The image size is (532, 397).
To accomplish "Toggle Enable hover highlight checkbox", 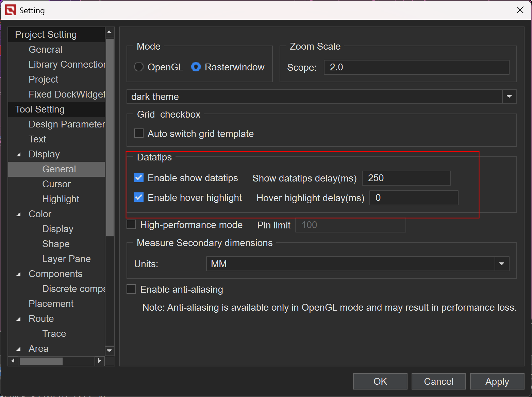I will pos(139,197).
